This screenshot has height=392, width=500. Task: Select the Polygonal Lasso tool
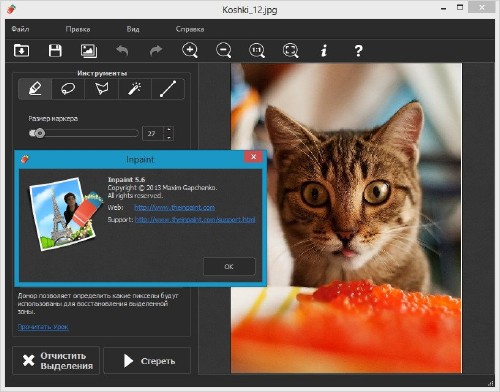(x=102, y=89)
